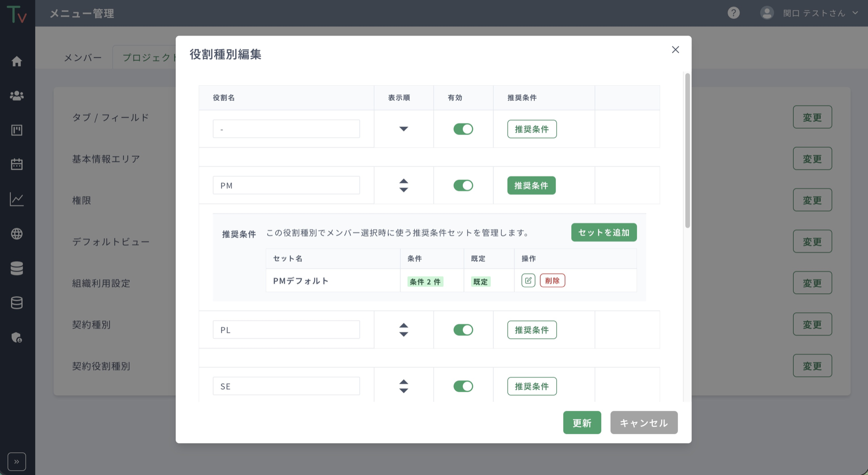Click the 条件 2 件 badge
Image resolution: width=868 pixels, height=475 pixels.
point(425,282)
